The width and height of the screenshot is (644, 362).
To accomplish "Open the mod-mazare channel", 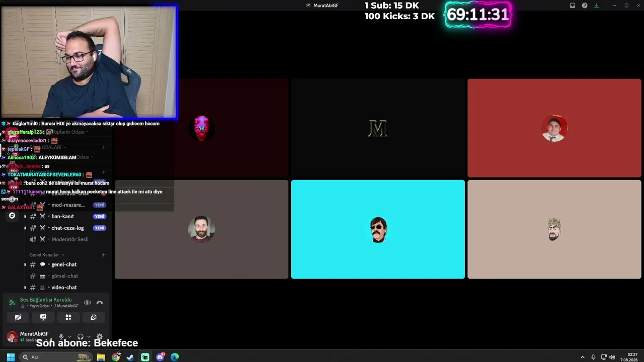I will point(68,205).
